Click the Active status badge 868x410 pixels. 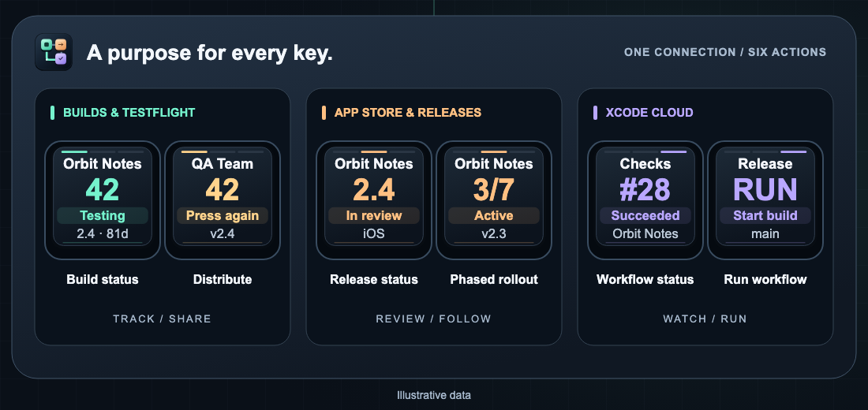[x=494, y=216]
